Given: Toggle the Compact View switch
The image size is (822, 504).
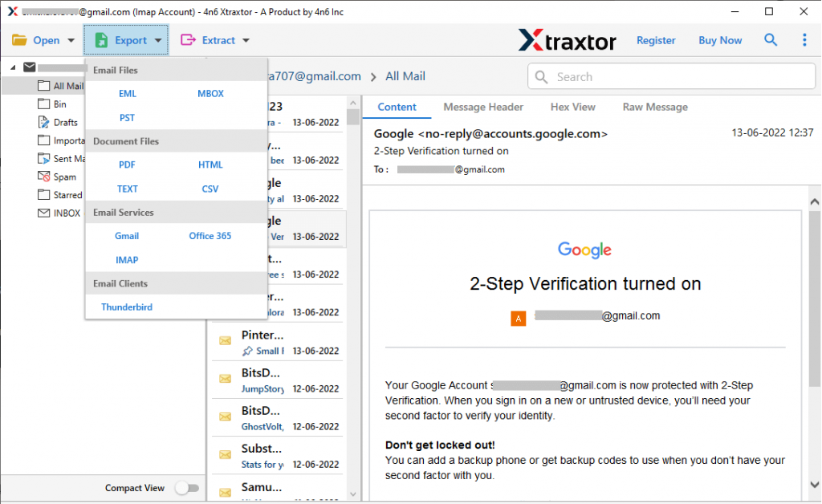Looking at the screenshot, I should coord(187,487).
